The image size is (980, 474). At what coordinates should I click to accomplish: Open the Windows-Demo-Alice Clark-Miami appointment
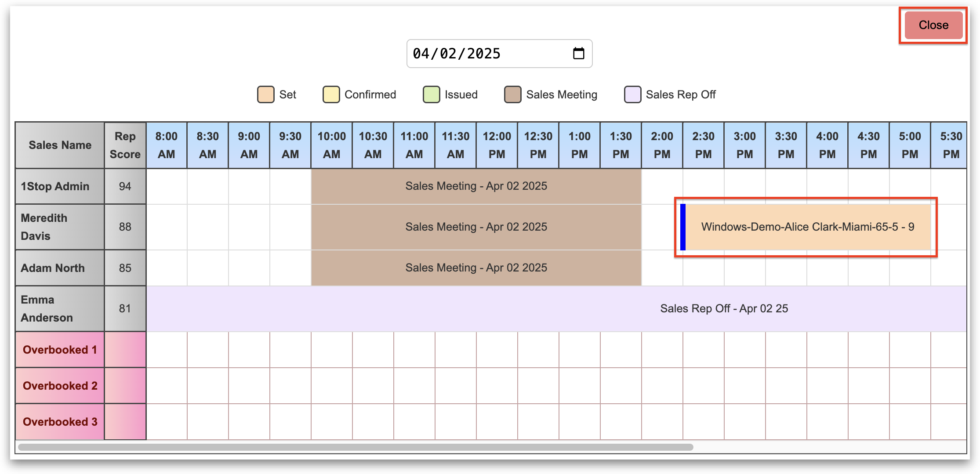(x=807, y=227)
